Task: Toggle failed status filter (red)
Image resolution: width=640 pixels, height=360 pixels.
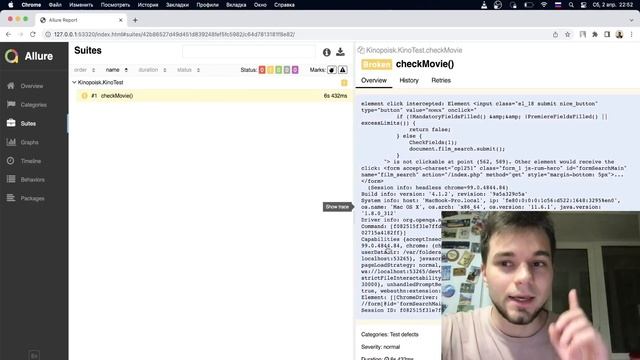Action: 262,70
